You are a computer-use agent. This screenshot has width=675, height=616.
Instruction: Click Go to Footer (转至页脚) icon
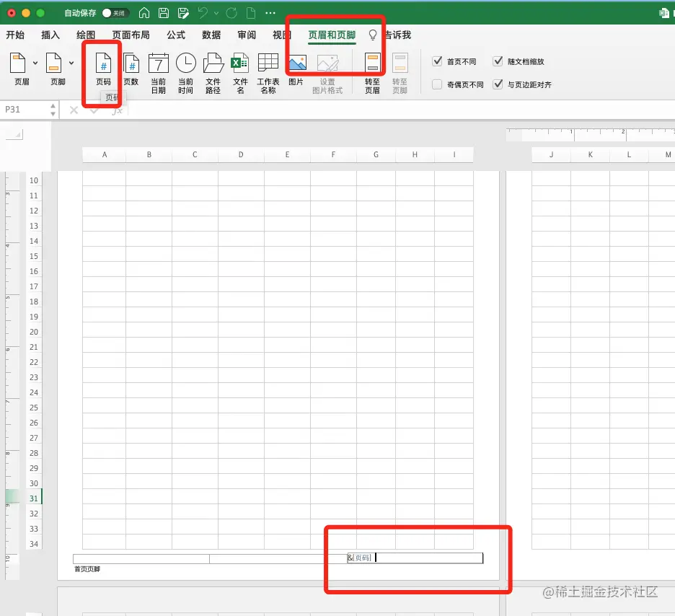(400, 73)
